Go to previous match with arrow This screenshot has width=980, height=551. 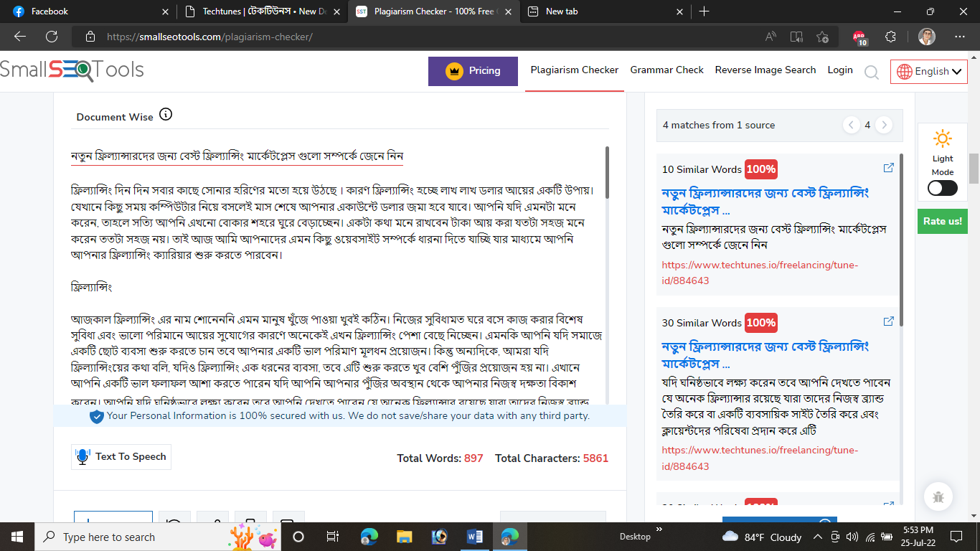coord(851,125)
